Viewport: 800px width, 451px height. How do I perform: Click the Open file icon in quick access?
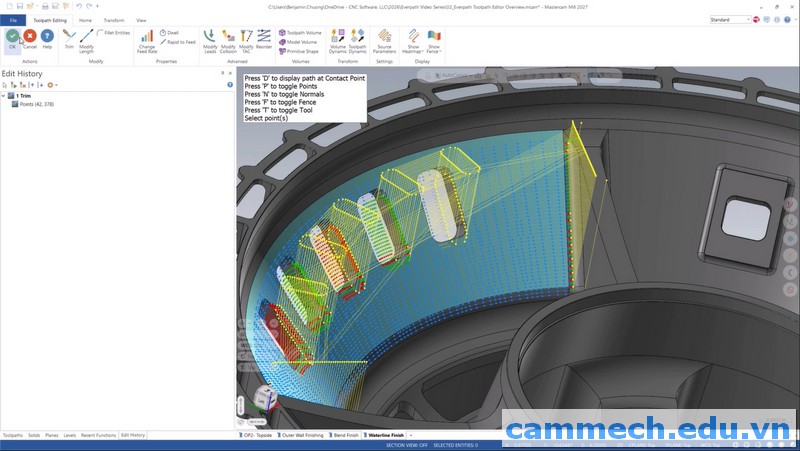click(31, 6)
